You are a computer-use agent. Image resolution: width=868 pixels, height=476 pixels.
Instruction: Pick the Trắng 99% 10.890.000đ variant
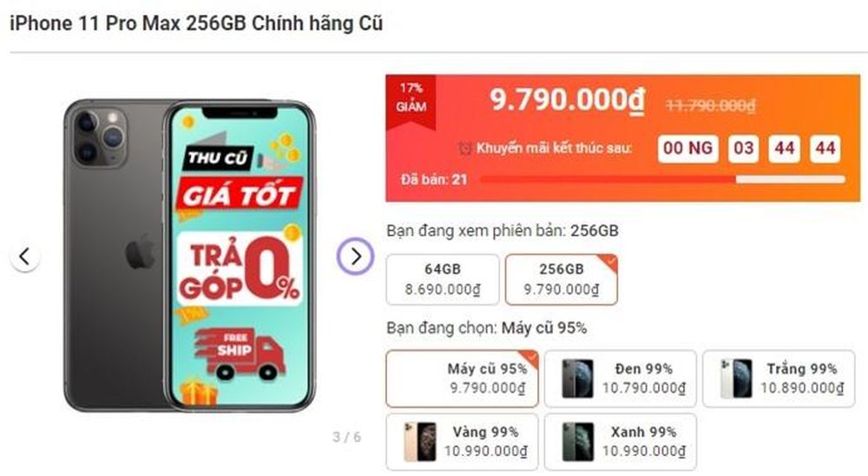779,379
